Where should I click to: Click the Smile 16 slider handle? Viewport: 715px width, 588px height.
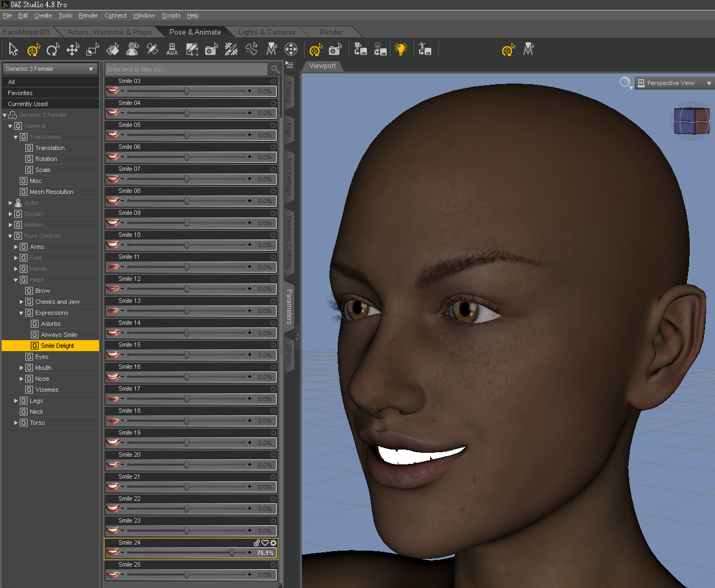click(187, 377)
